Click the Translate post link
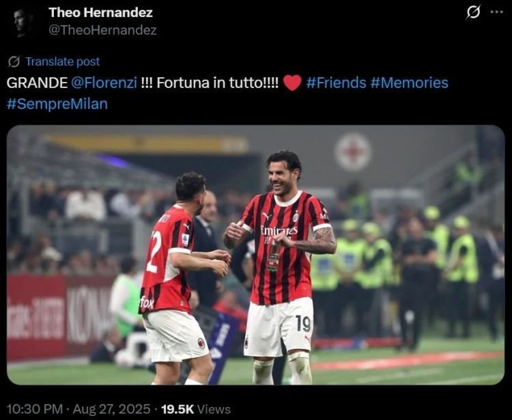The height and width of the screenshot is (420, 512). pos(63,61)
